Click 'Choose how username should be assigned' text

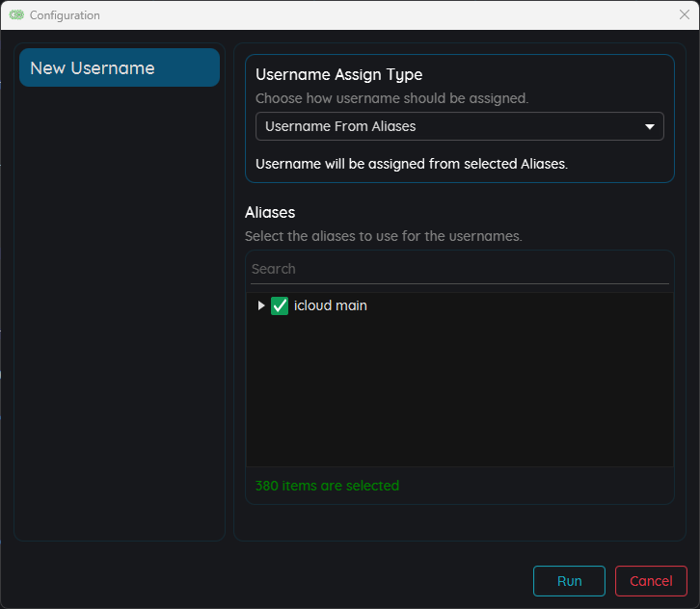click(x=391, y=98)
